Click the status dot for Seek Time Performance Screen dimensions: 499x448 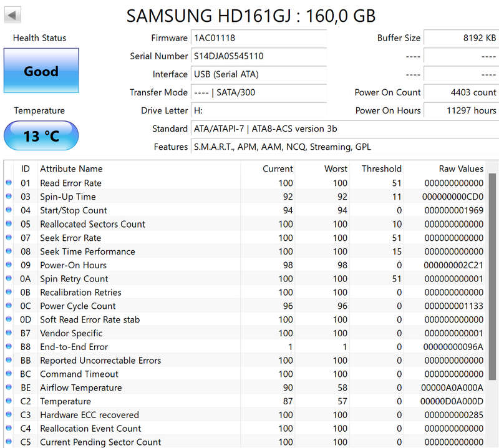pos(9,251)
